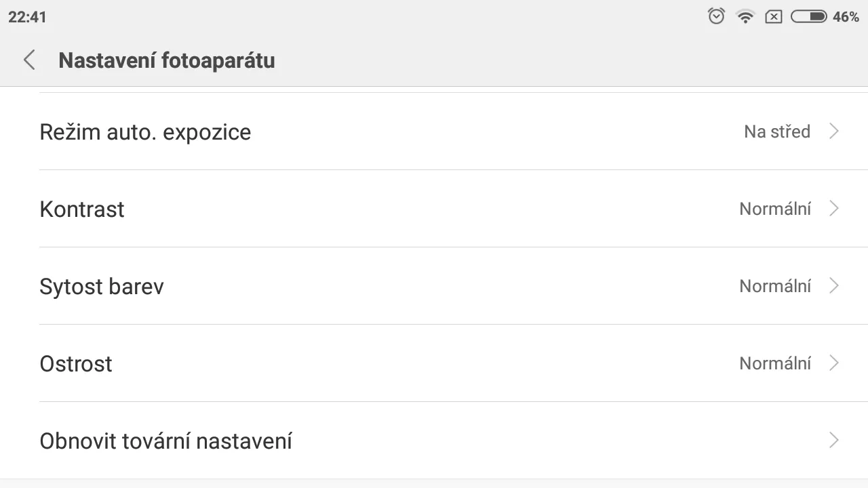The image size is (868, 488).
Task: Open the Sytost barev setting
Action: (434, 286)
